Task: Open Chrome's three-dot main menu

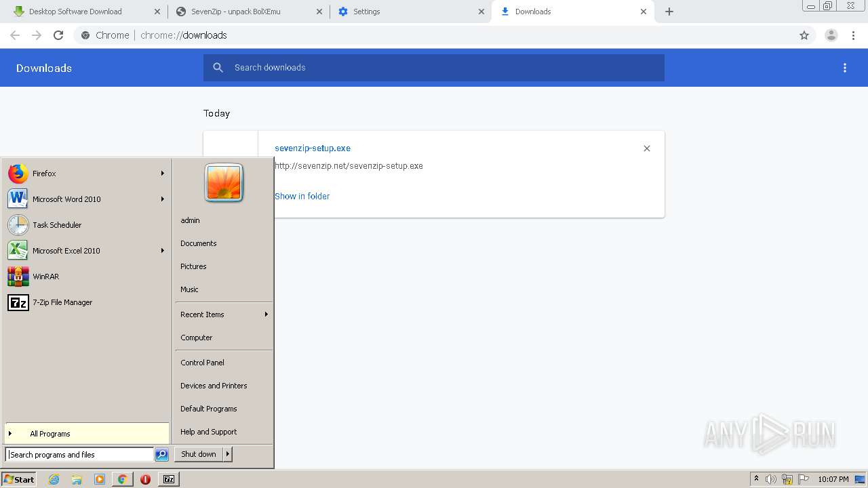Action: (x=853, y=35)
